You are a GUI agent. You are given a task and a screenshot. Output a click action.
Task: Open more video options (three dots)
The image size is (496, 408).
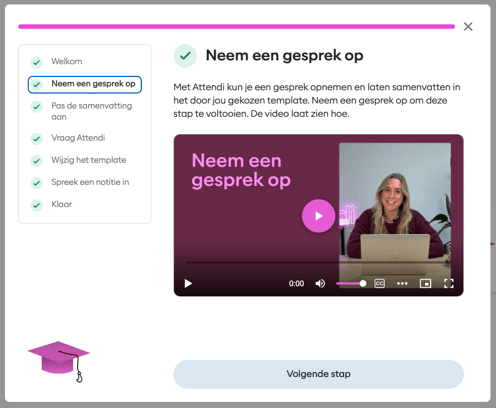point(402,284)
